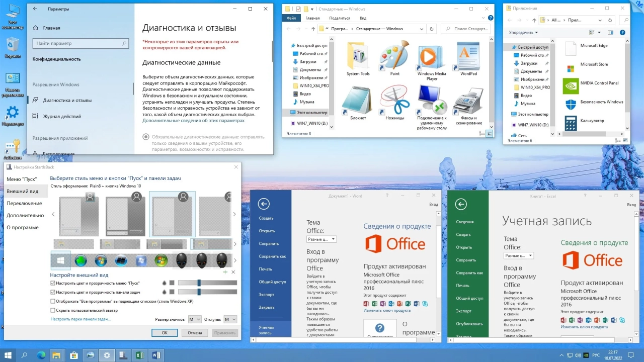Enable Скрыть пользовательский аватар checkbox
This screenshot has width=644, height=362.
tap(53, 310)
